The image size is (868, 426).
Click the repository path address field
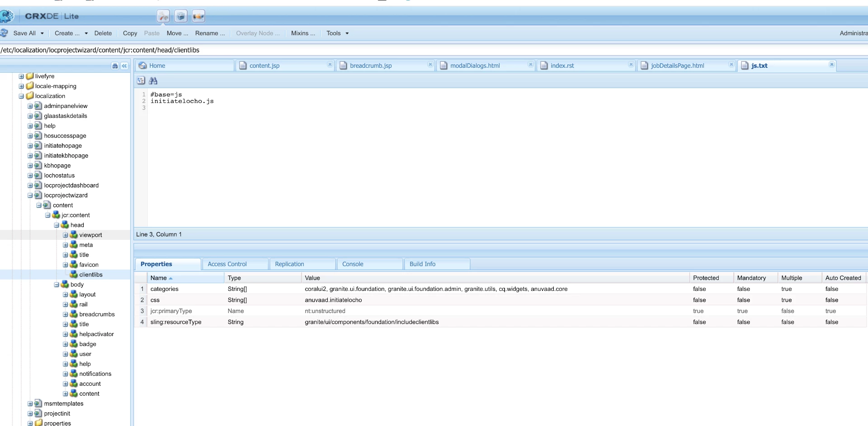click(434, 50)
